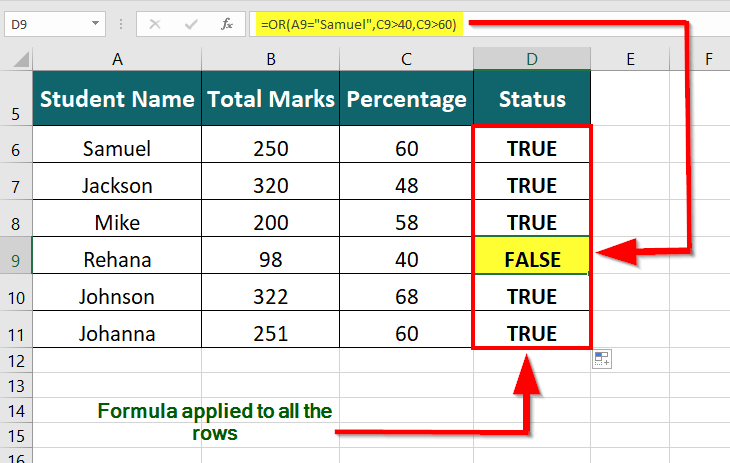The height and width of the screenshot is (463, 730).
Task: Cancel formula entry with the X icon
Action: click(x=155, y=24)
